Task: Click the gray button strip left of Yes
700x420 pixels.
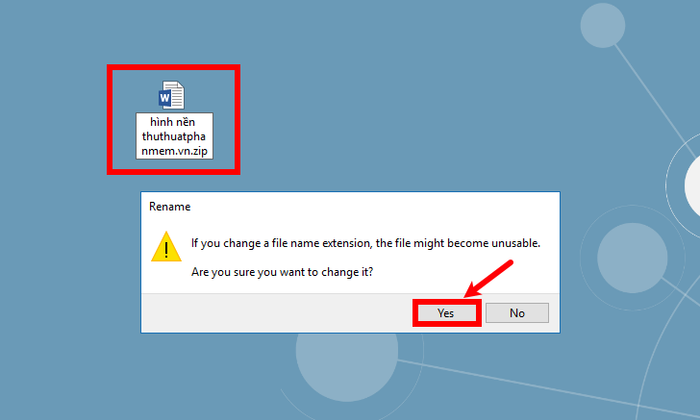Action: point(277,313)
